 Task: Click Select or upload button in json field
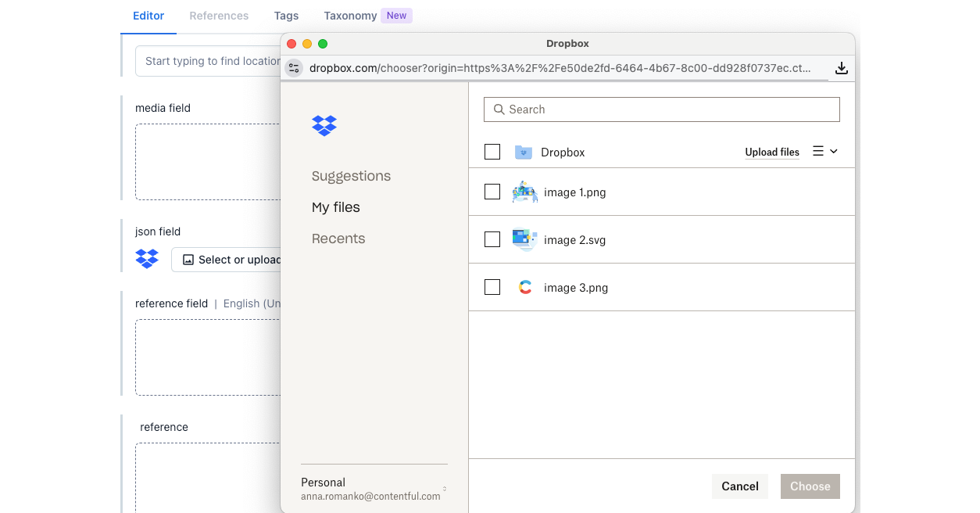[227, 260]
